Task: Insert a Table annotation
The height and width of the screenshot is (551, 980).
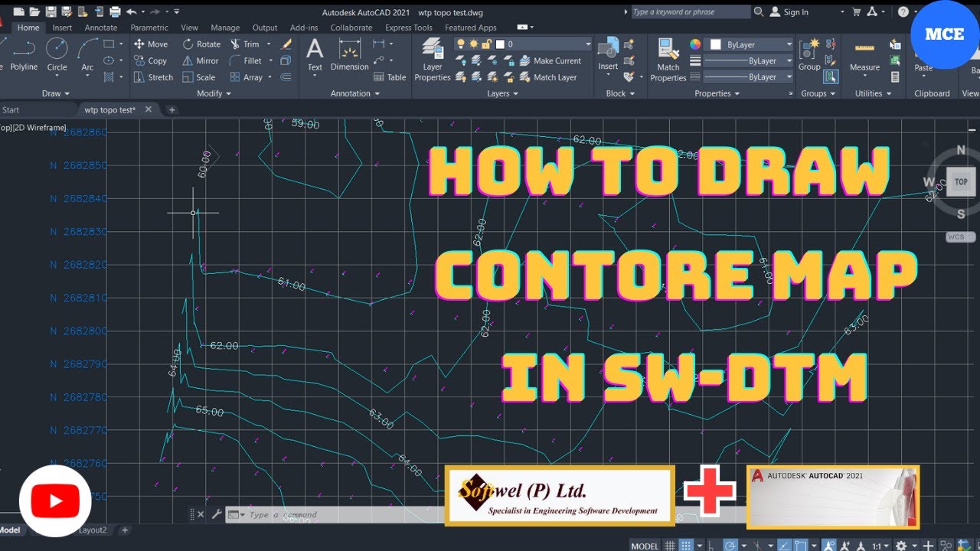Action: point(390,77)
